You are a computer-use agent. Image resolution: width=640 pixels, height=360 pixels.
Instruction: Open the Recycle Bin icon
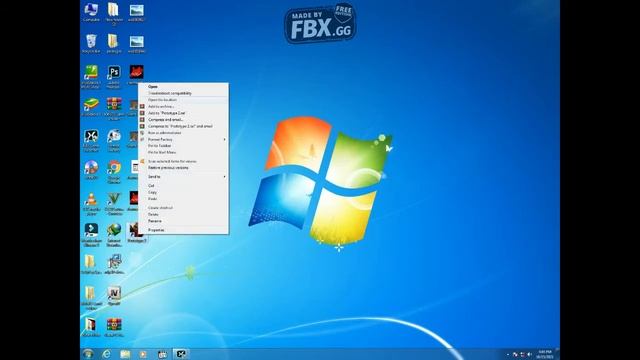[x=91, y=44]
